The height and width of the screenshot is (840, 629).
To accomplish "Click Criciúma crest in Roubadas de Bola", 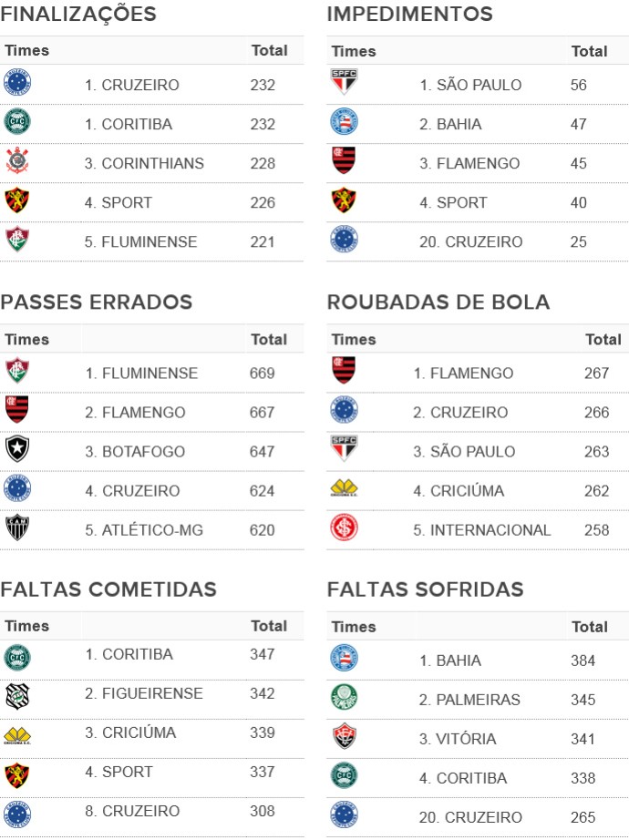I will pyautogui.click(x=344, y=488).
